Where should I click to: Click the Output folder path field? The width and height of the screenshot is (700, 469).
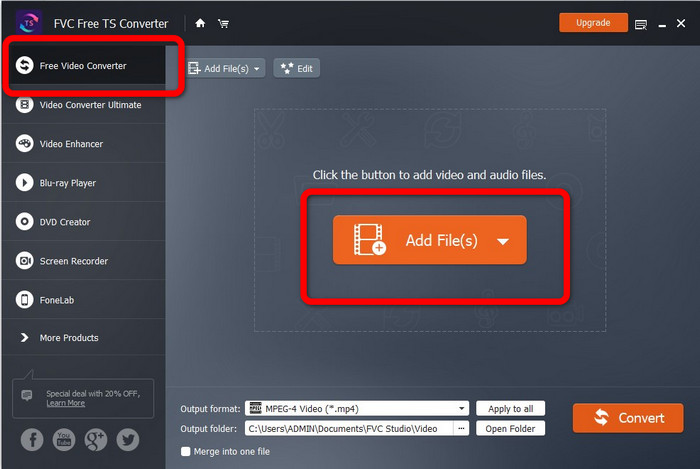pos(349,428)
